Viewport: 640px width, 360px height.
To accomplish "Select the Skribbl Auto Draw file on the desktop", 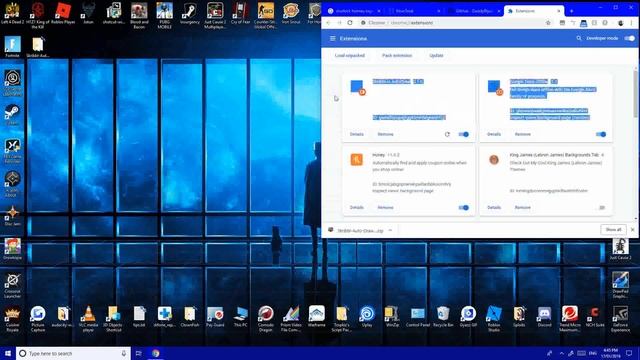I will click(x=38, y=47).
